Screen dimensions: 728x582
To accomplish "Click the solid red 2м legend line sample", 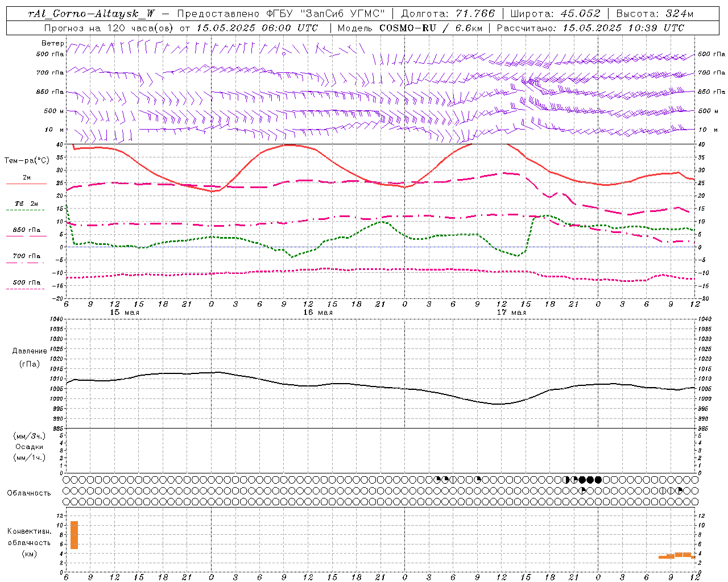I will pyautogui.click(x=26, y=184).
